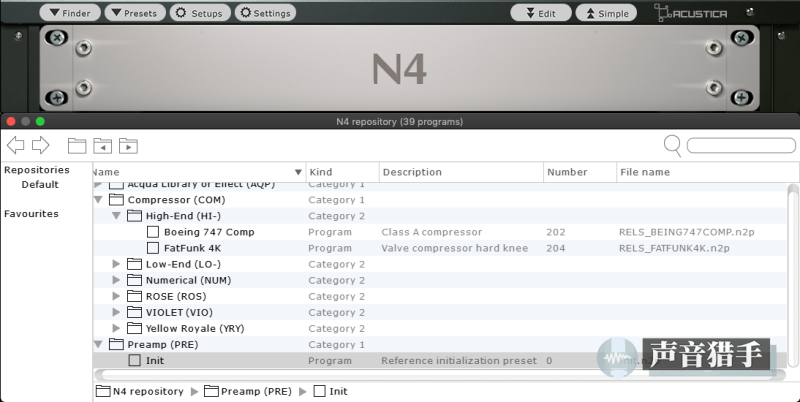Click RELS_FATFUNK4K.n2p file name
Viewport: 800px width, 402px height.
click(x=674, y=248)
